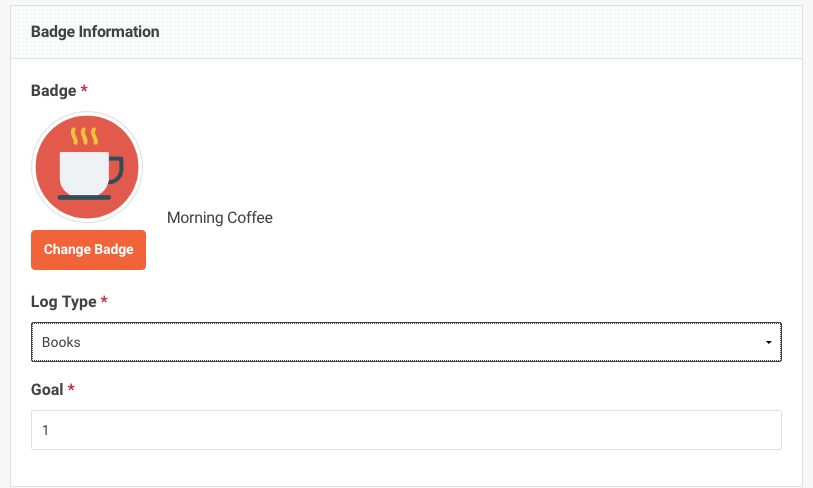The image size is (813, 488).
Task: Click the Badge Information panel heading
Action: pos(95,32)
